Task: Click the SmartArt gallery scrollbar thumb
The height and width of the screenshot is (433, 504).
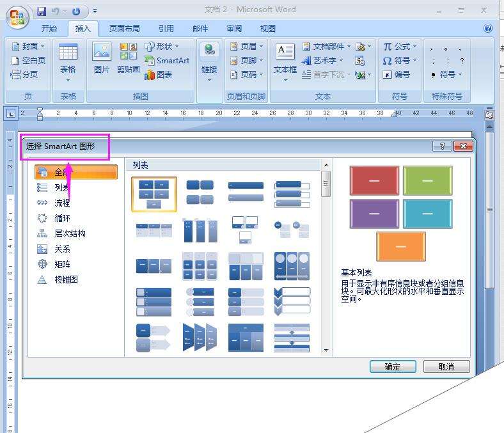Action: tap(326, 184)
